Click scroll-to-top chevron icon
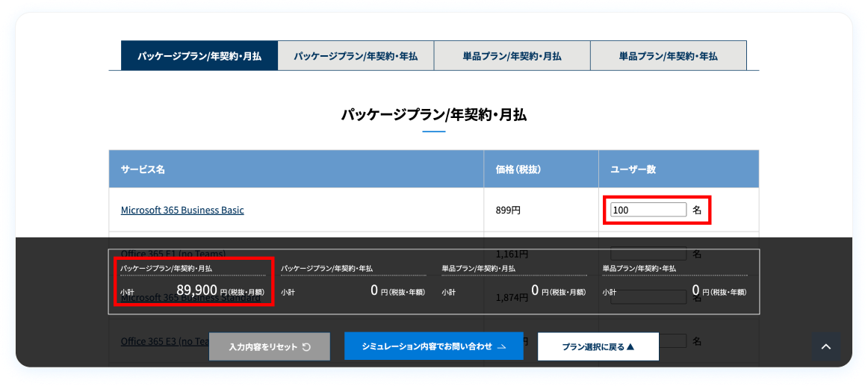Image resolution: width=868 pixels, height=386 pixels. pos(826,346)
